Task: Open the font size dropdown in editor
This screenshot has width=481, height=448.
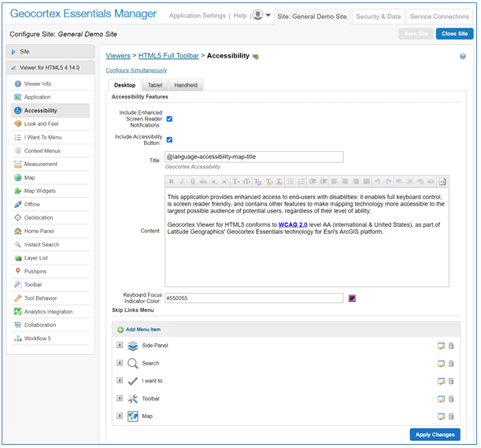Action: pos(246,181)
